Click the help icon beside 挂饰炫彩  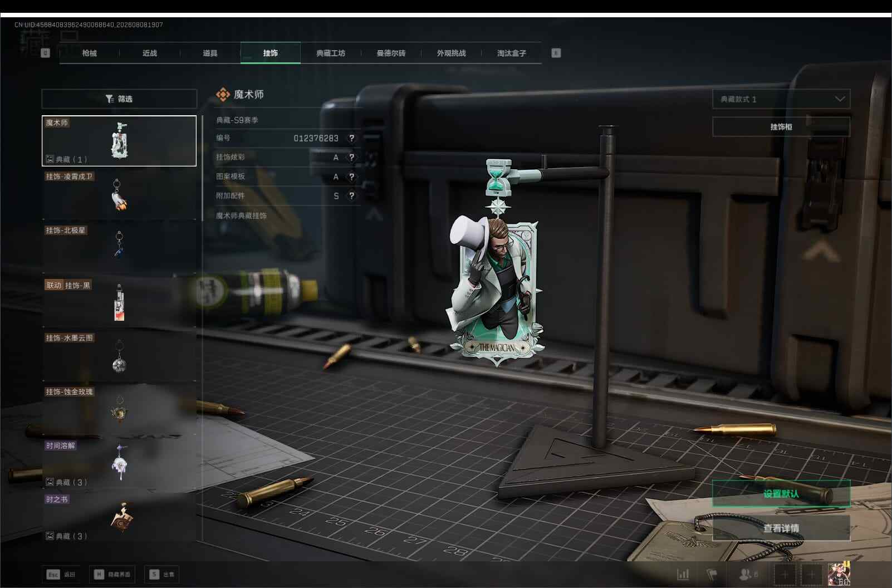(351, 158)
